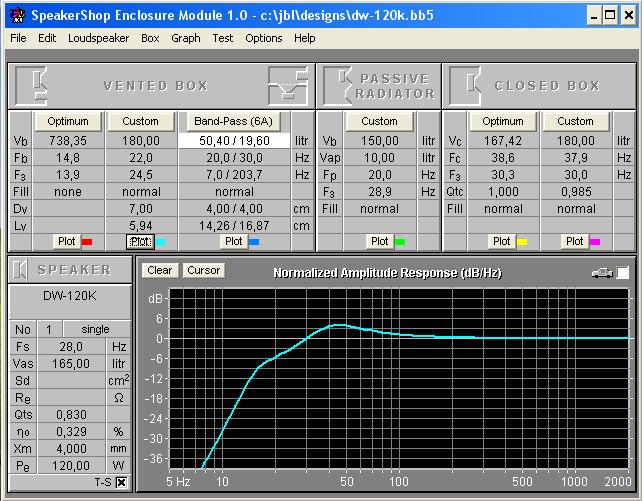Image resolution: width=644 pixels, height=501 pixels.
Task: Click the speaker panel driver icon
Action: (20, 270)
